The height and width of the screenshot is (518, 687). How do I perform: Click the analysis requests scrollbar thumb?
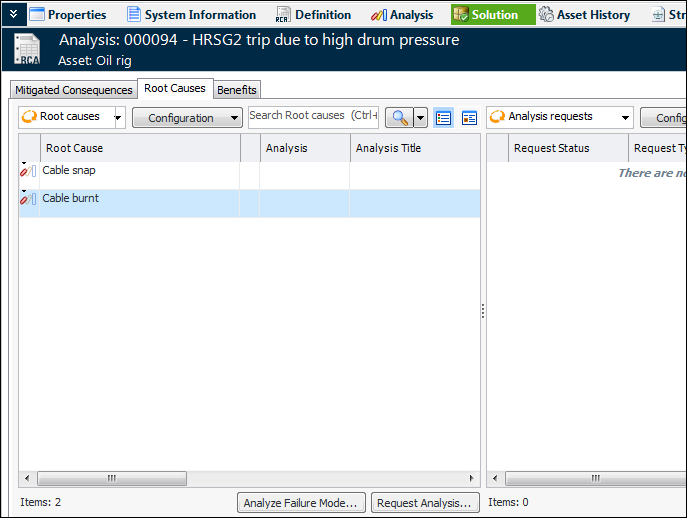point(596,478)
